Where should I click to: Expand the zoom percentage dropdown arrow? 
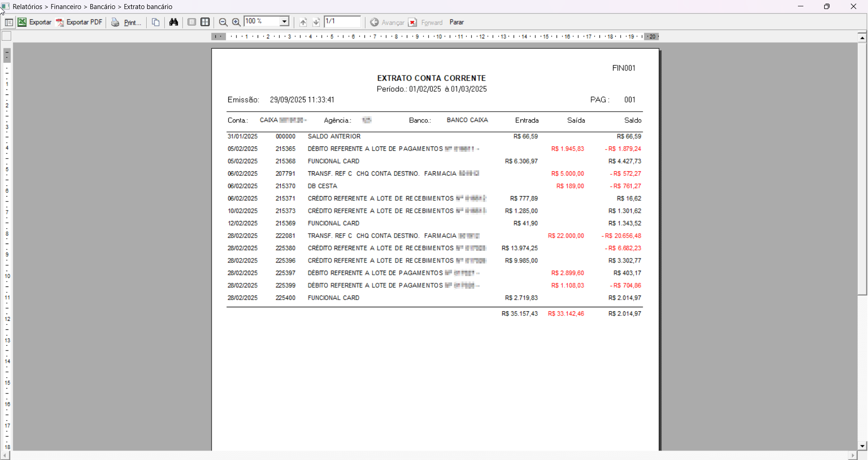(284, 22)
